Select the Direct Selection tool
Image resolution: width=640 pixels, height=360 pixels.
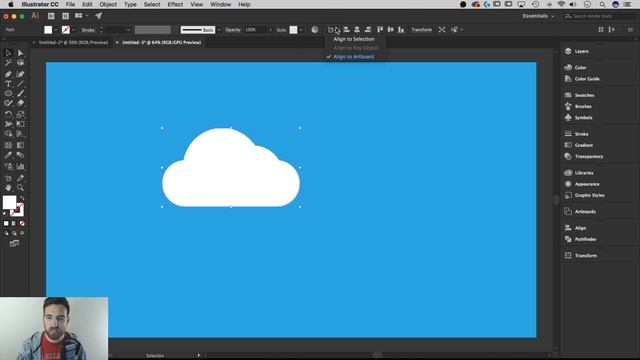20,53
